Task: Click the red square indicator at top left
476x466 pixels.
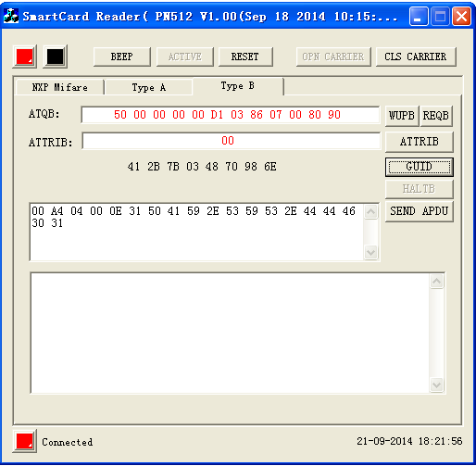Action: coord(25,57)
